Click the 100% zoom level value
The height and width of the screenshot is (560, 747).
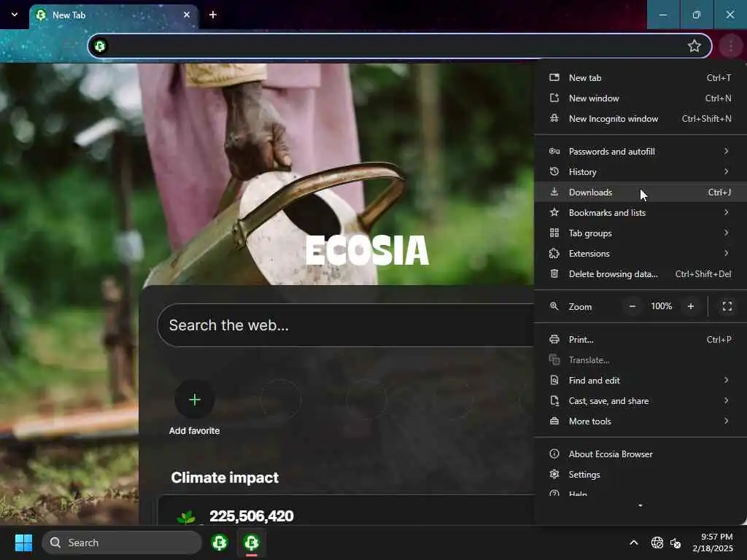tap(662, 306)
